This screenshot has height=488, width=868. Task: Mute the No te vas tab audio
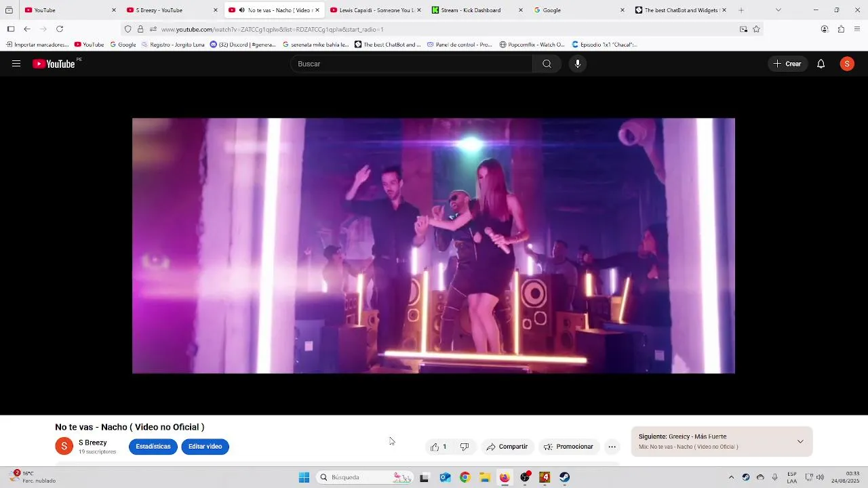tap(241, 10)
